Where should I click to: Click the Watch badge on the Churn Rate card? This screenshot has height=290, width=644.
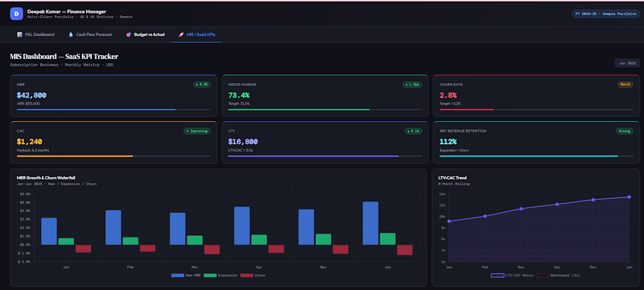(625, 85)
